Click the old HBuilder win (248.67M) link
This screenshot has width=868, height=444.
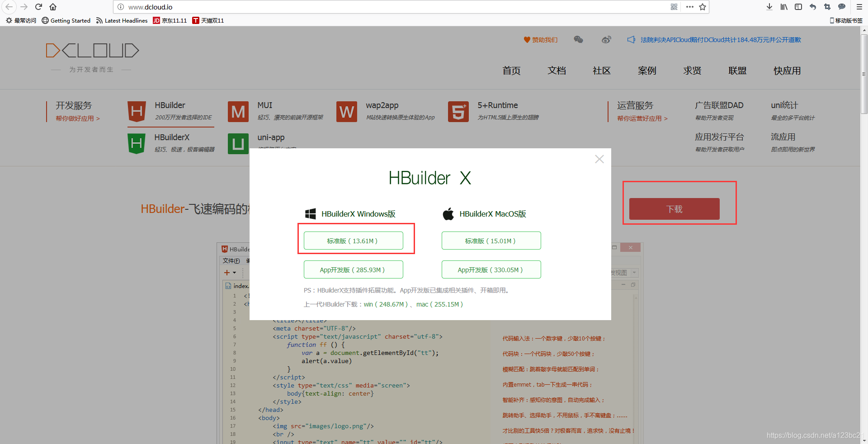pos(386,304)
